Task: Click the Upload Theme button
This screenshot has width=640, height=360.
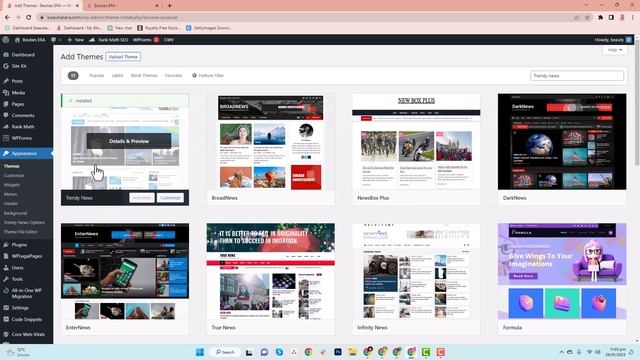Action: tap(123, 57)
